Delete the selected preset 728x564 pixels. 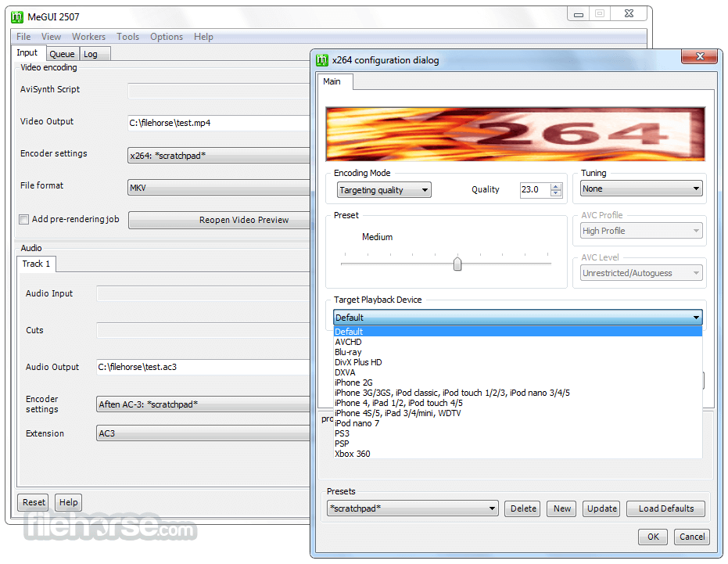(523, 508)
